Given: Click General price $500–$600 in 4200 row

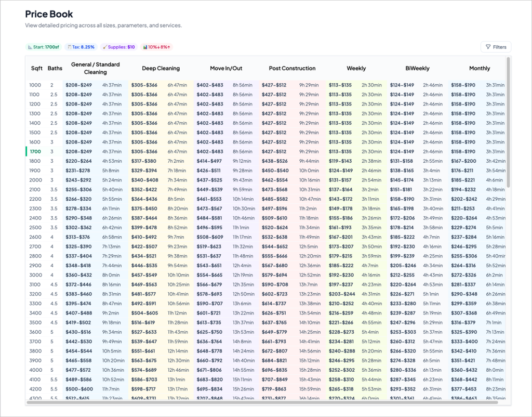Looking at the screenshot, I should 79,389.
